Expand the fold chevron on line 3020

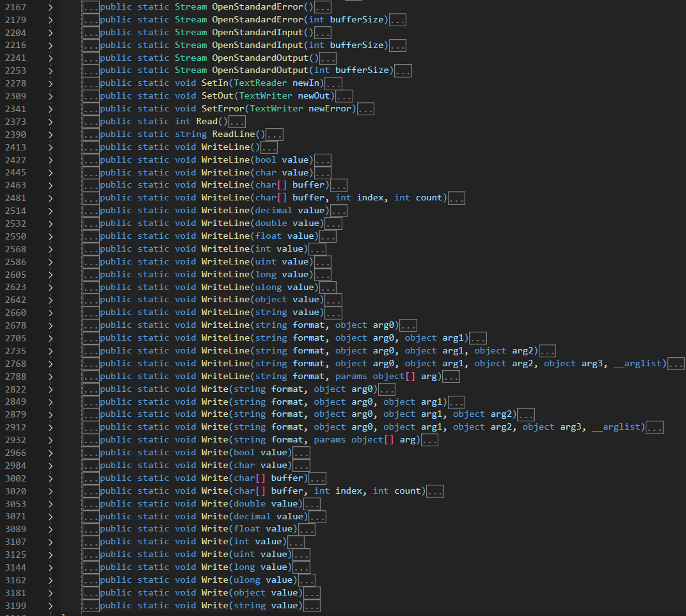(51, 491)
